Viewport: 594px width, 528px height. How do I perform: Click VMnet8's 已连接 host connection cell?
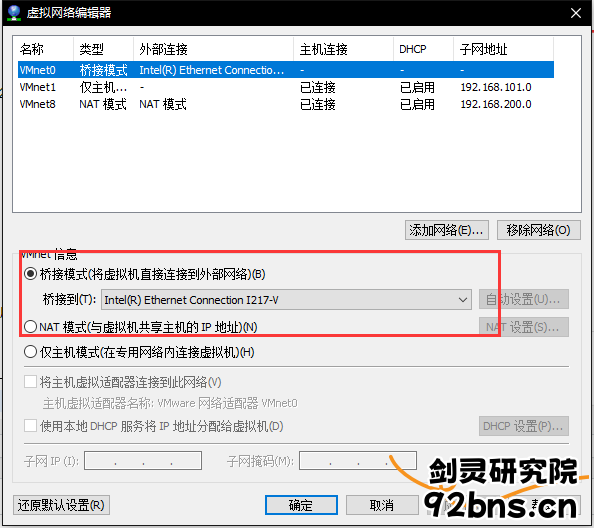[x=317, y=104]
